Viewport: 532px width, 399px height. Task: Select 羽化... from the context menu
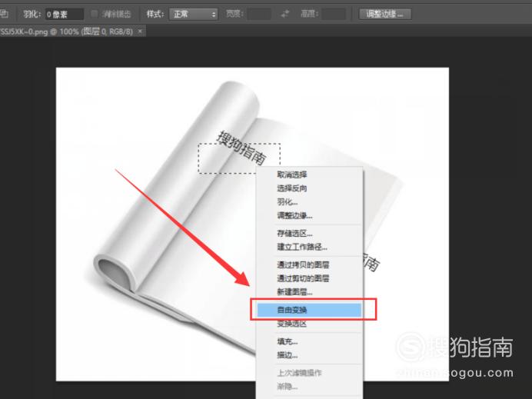click(309, 202)
